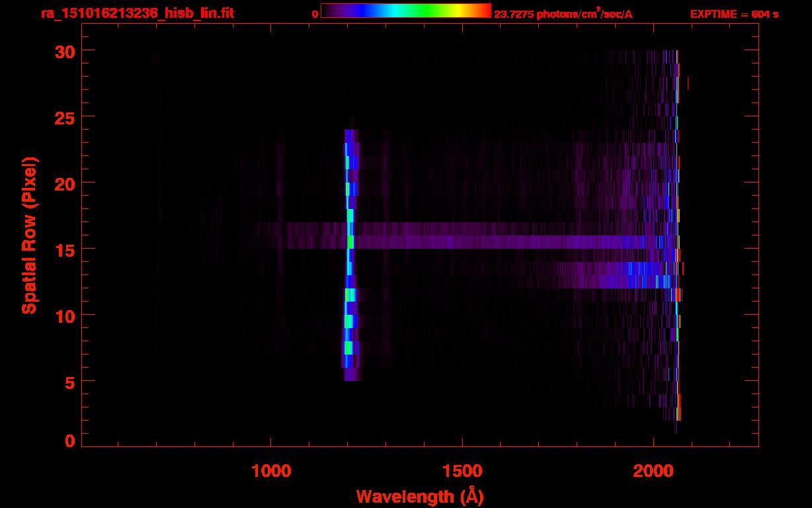The height and width of the screenshot is (508, 812).
Task: Click the Wavelength (Å) axis title
Action: tap(420, 496)
